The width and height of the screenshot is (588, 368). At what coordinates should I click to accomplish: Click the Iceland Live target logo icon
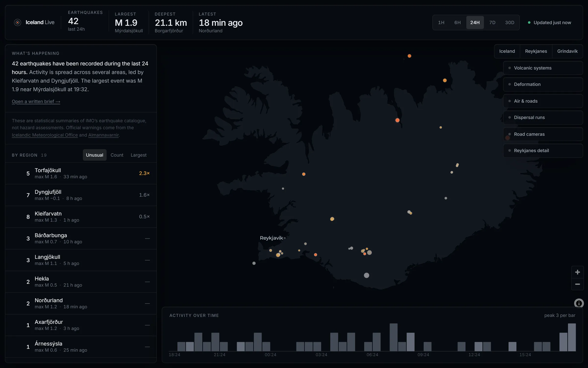[x=17, y=23]
